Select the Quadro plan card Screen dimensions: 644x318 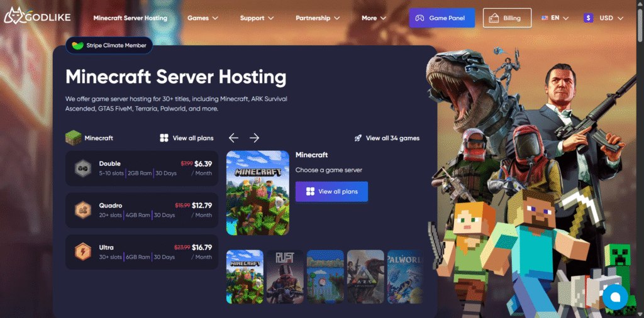tap(142, 210)
